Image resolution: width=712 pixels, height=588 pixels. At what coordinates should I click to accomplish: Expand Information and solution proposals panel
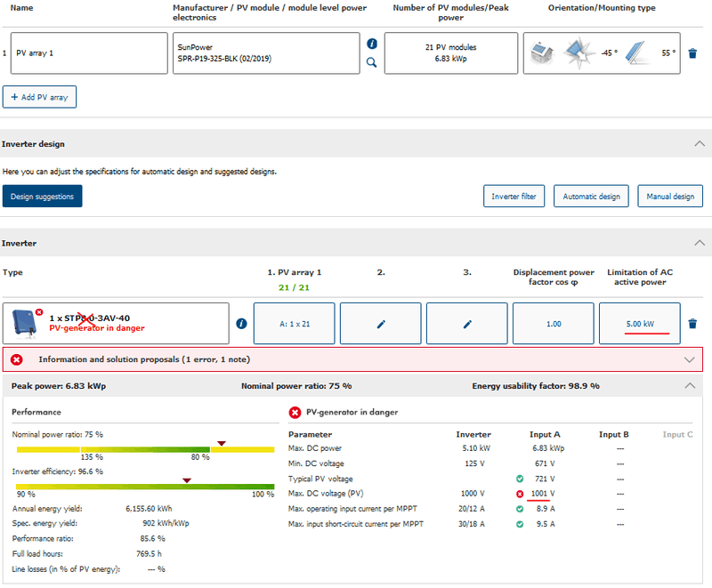click(x=689, y=359)
